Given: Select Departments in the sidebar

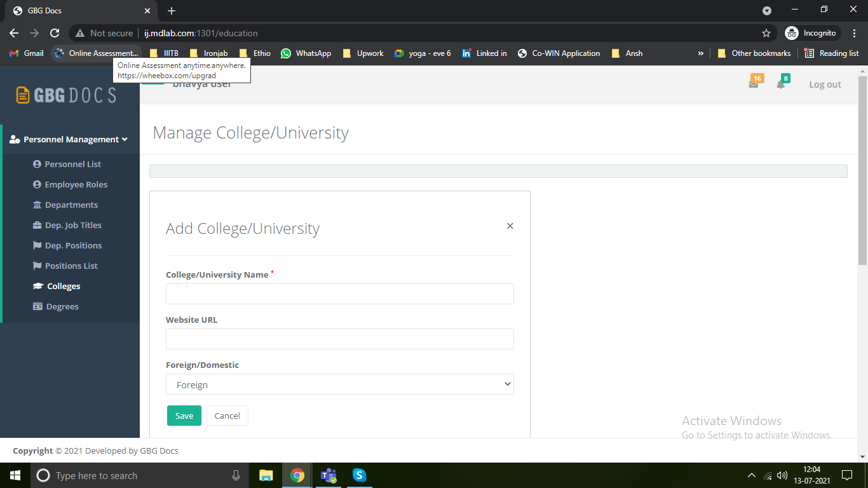Looking at the screenshot, I should 71,205.
